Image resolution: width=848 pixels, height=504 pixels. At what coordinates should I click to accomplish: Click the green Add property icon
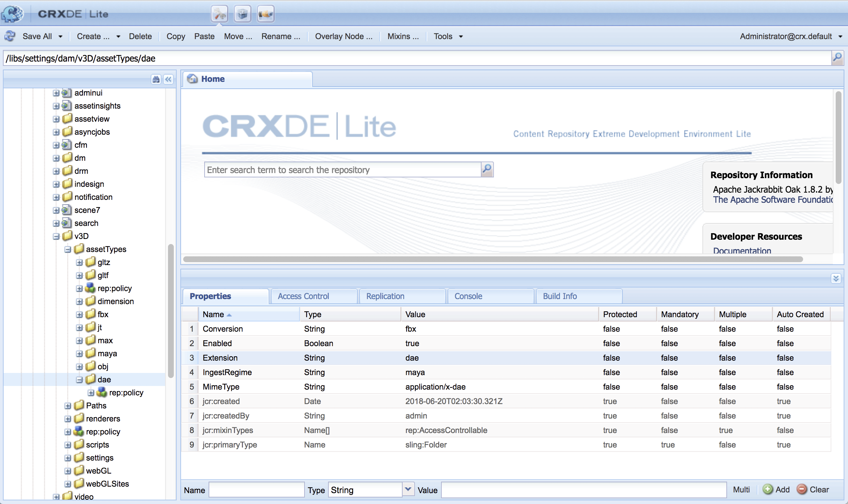click(x=768, y=489)
